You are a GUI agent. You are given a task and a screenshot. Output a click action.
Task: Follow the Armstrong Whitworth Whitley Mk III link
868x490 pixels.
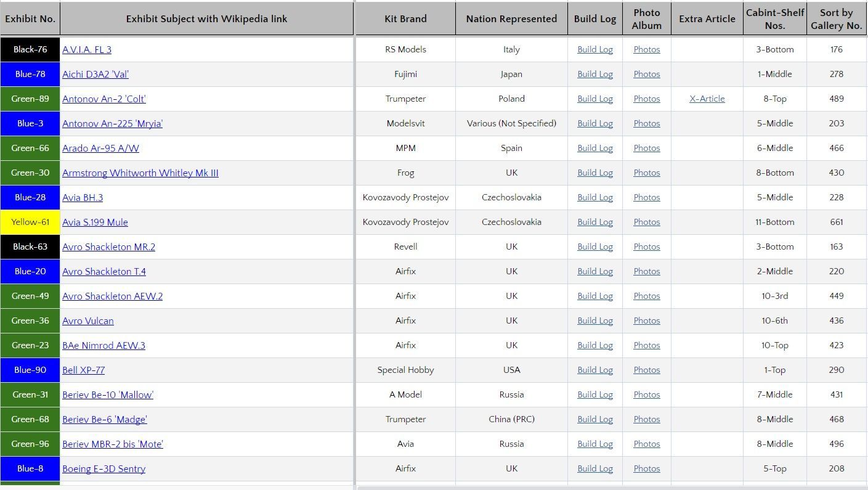pyautogui.click(x=140, y=173)
